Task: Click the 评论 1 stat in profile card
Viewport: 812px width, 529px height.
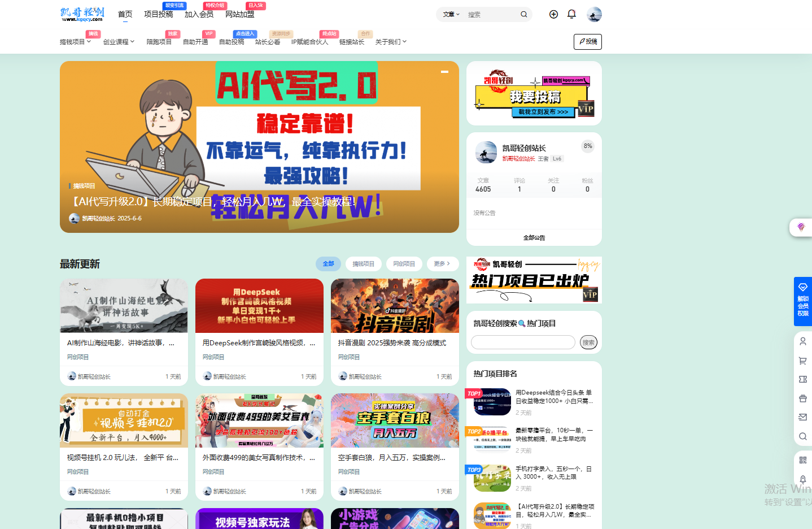Action: click(x=519, y=185)
